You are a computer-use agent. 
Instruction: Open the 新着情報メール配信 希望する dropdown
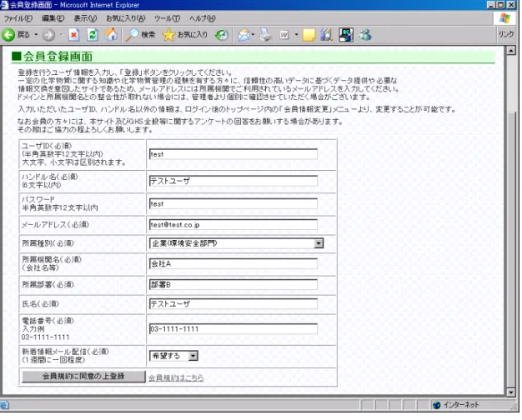pyautogui.click(x=173, y=356)
